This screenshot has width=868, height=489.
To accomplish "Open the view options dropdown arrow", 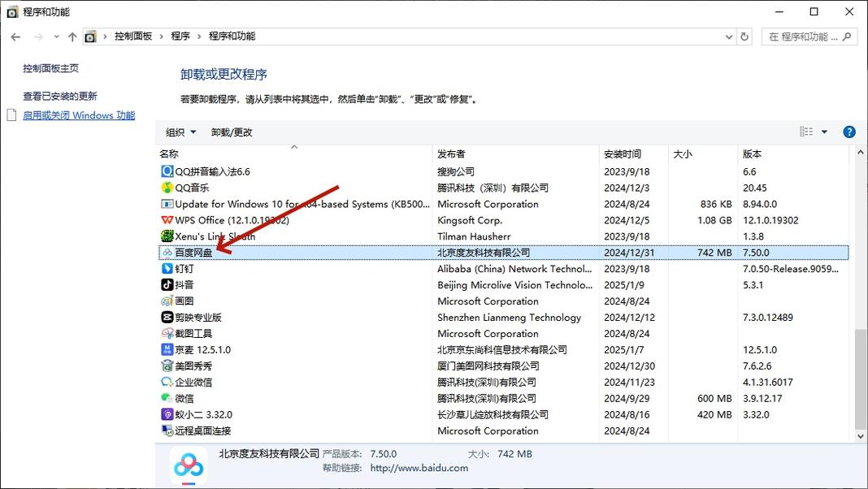I will pos(822,131).
